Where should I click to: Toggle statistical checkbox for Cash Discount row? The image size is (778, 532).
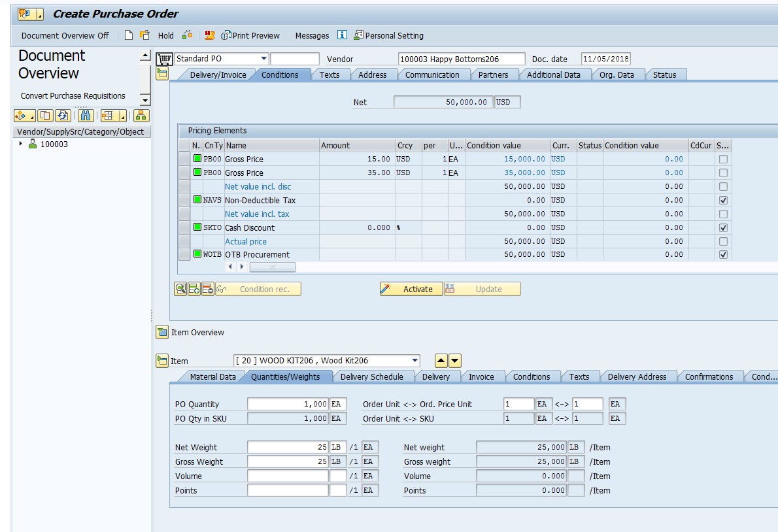(x=723, y=227)
